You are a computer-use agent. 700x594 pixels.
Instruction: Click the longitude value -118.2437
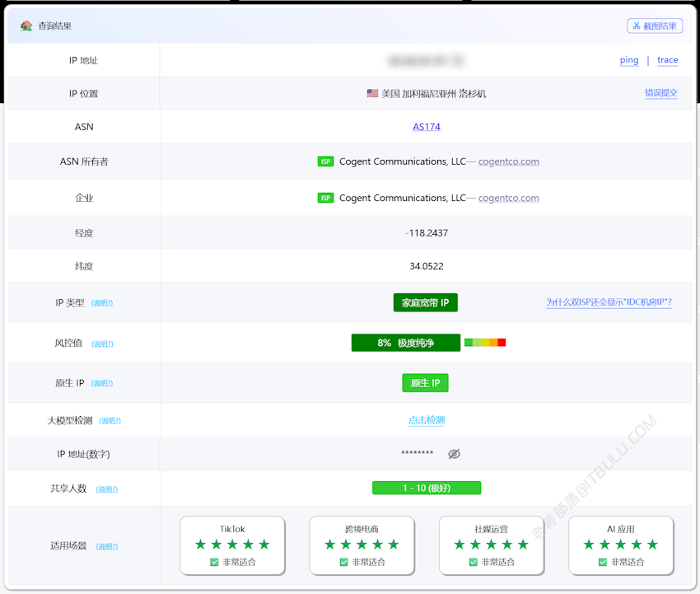click(427, 232)
